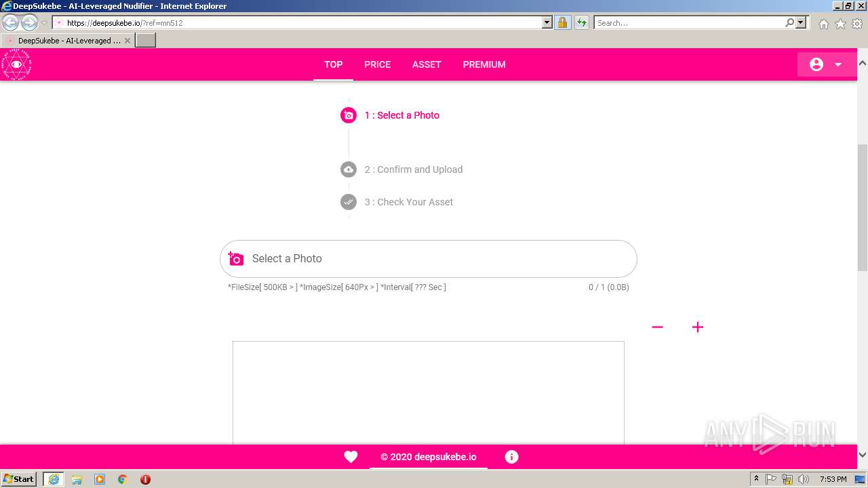Click the info icon in footer
Image resolution: width=868 pixels, height=488 pixels.
[512, 457]
